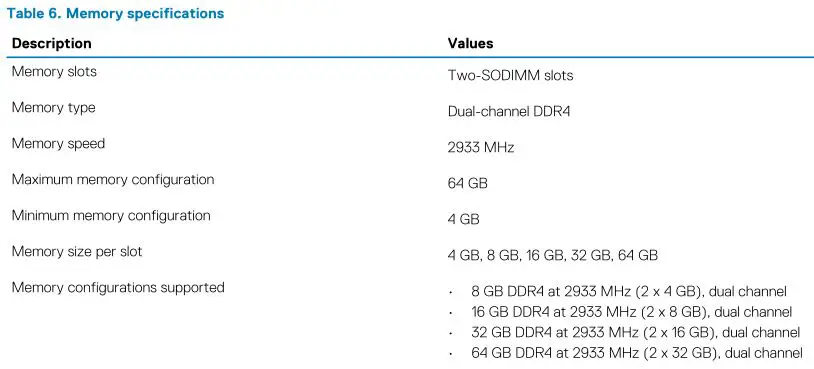Viewport: 814px width, 369px height.
Task: Click the '4 GB' minimum value
Action: 463,219
